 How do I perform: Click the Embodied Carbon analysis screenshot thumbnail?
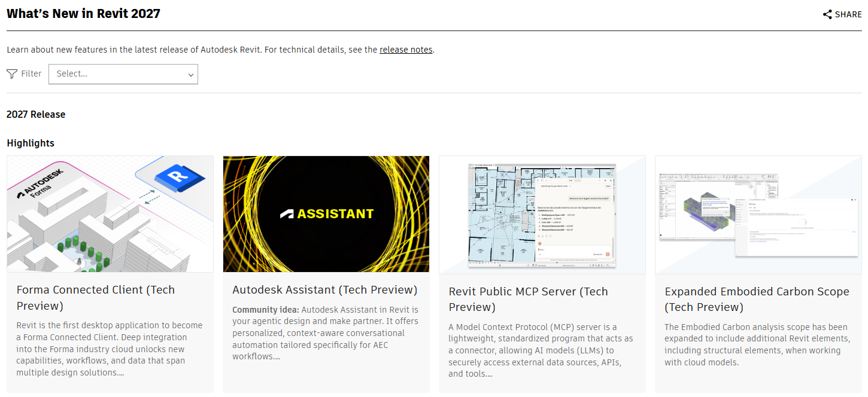tap(758, 215)
